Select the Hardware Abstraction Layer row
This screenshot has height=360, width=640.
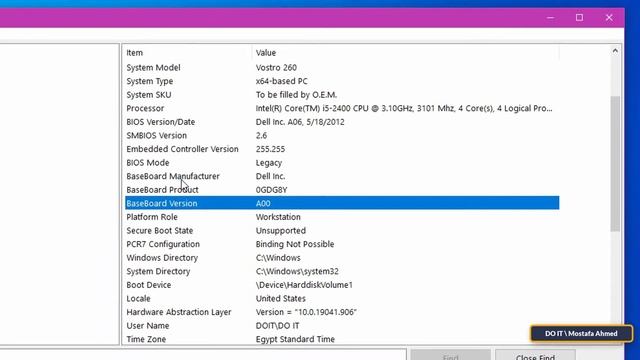342,312
